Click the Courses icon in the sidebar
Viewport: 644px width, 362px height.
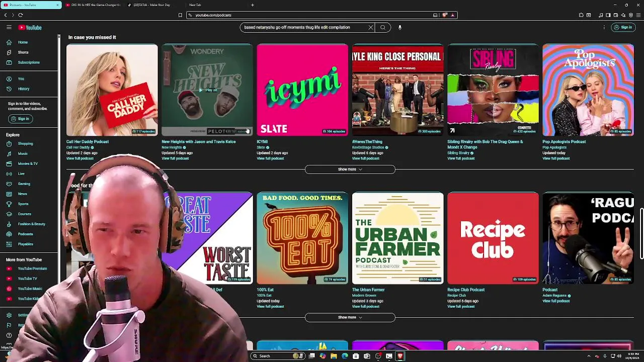click(x=9, y=214)
